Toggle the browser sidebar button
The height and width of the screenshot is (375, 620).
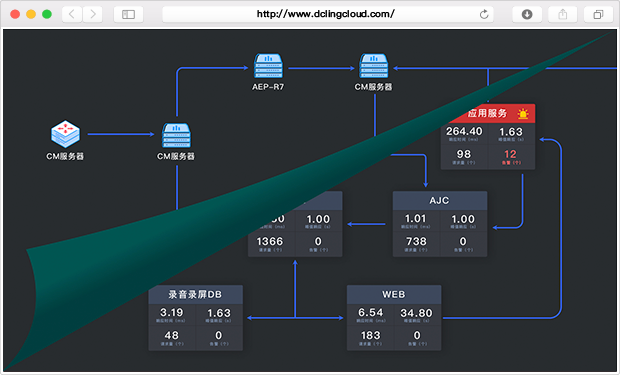click(x=129, y=14)
